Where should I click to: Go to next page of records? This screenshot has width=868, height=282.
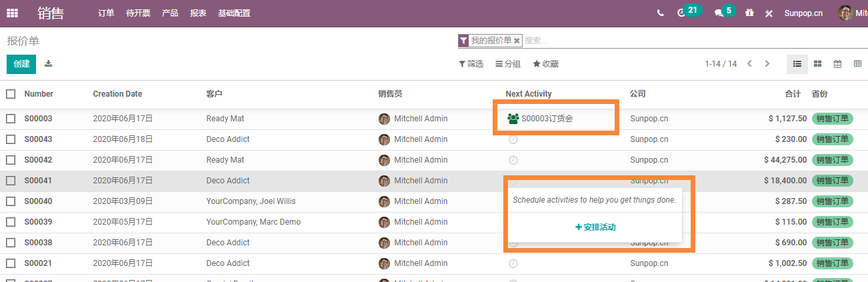(x=767, y=64)
